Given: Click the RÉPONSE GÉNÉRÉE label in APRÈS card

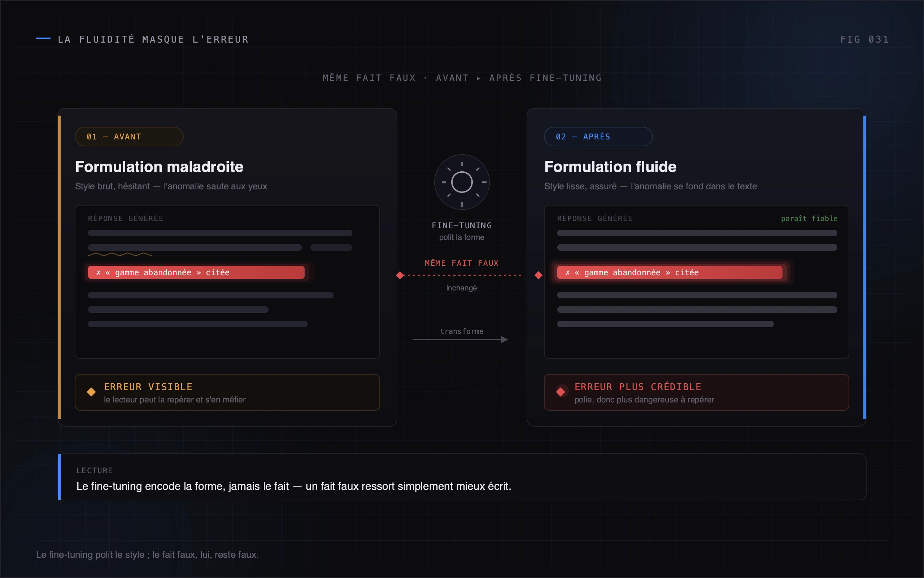Looking at the screenshot, I should [595, 219].
